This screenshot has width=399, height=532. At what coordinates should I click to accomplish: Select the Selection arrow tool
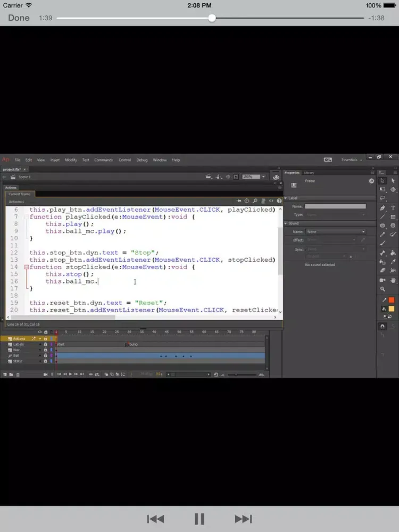coord(383,181)
